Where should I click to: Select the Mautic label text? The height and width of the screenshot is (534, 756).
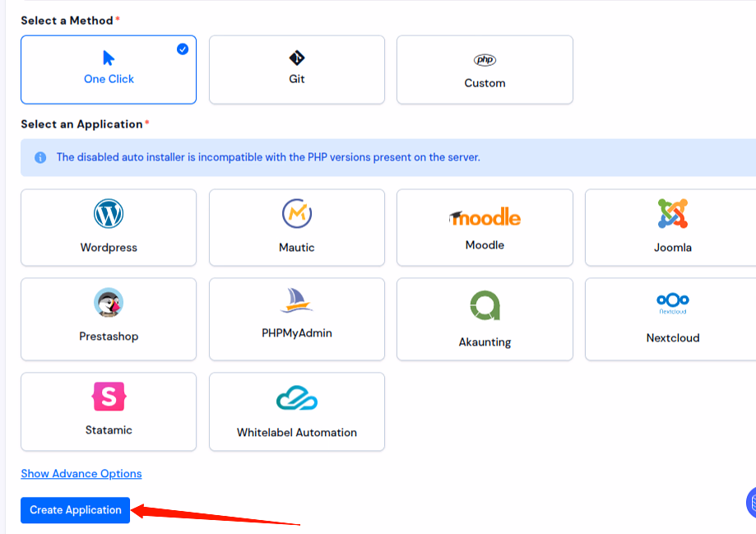[x=297, y=248]
